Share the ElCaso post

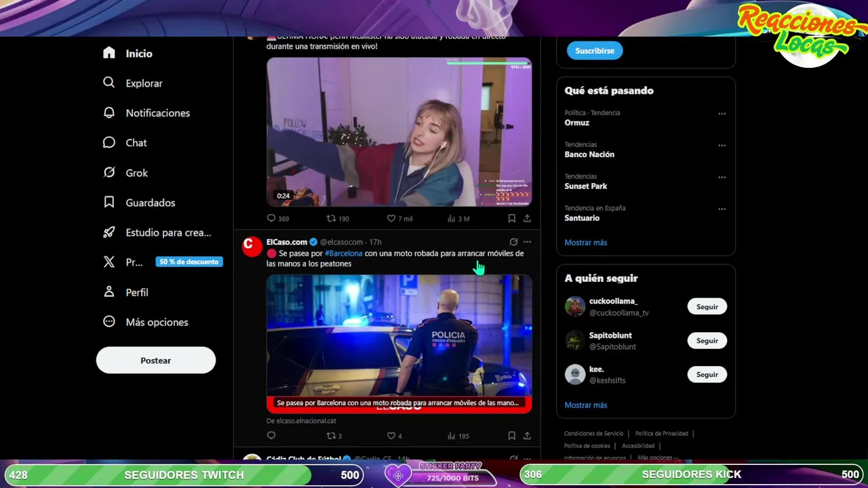point(527,436)
